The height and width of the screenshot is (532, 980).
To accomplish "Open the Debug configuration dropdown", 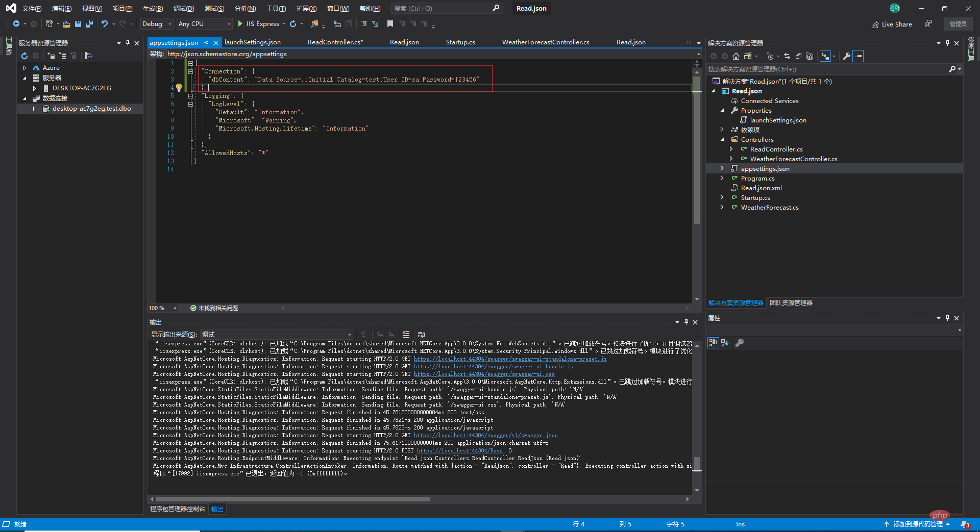I will pyautogui.click(x=157, y=24).
